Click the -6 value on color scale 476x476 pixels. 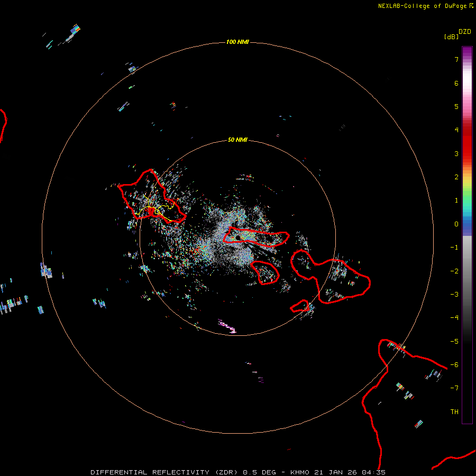(454, 365)
